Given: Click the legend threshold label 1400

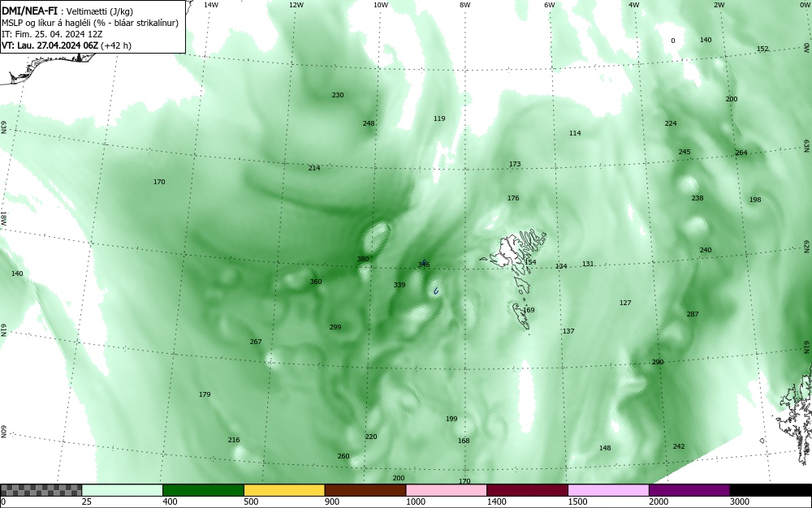Looking at the screenshot, I should pos(497,502).
